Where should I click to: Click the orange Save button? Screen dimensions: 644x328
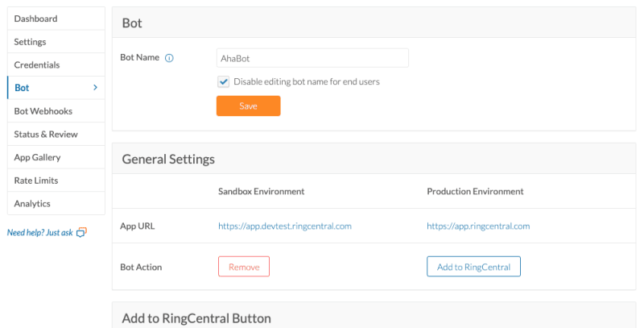[x=248, y=106]
